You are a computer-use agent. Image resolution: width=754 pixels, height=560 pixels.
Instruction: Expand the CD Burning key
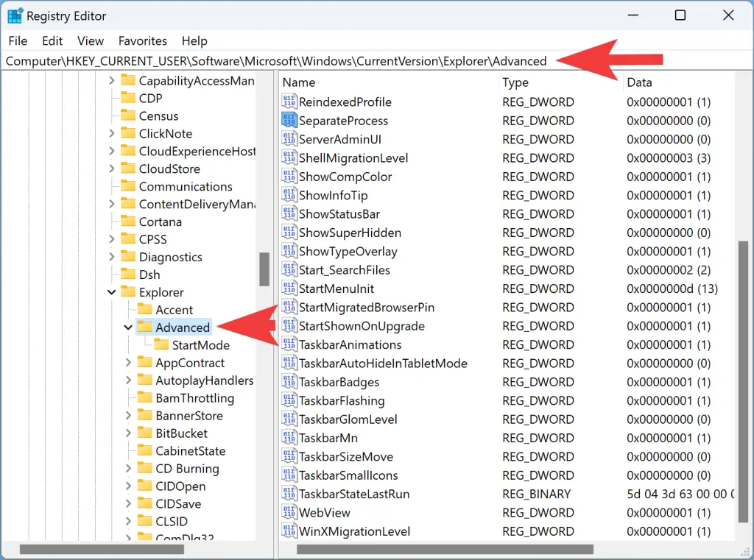coord(128,468)
